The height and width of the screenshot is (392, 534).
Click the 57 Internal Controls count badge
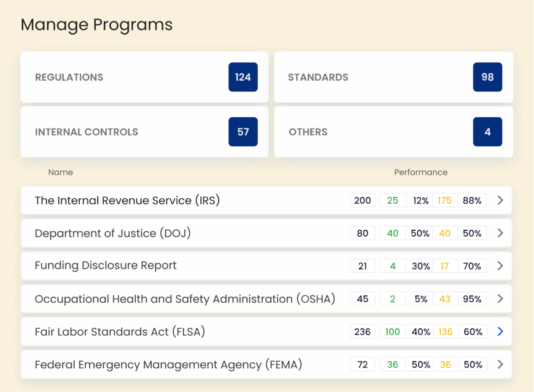[243, 132]
